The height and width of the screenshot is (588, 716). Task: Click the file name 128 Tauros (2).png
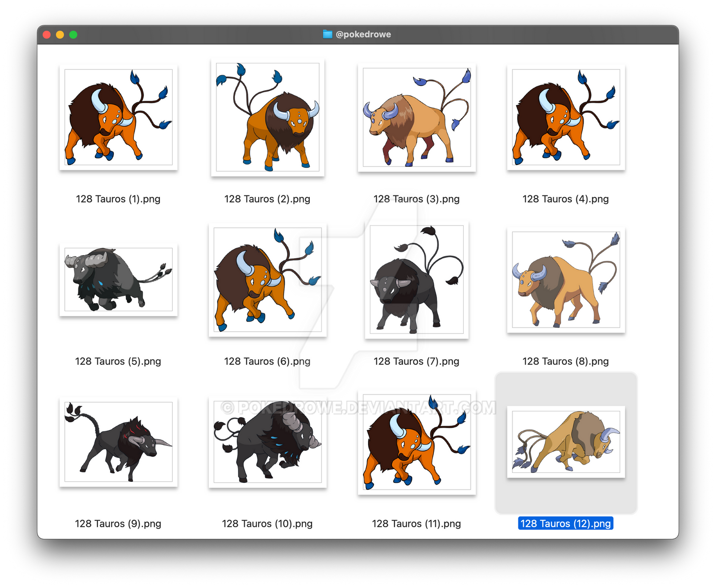click(267, 199)
